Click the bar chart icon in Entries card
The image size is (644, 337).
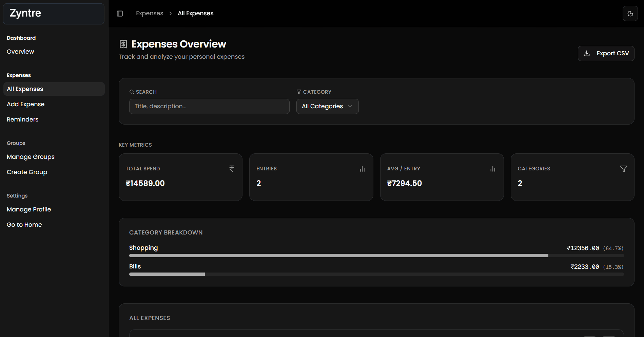pyautogui.click(x=362, y=169)
